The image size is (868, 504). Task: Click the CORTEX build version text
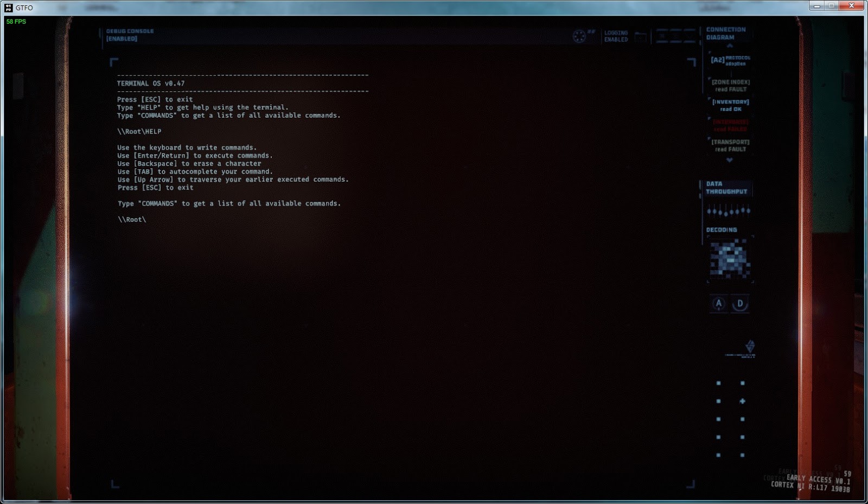point(810,487)
